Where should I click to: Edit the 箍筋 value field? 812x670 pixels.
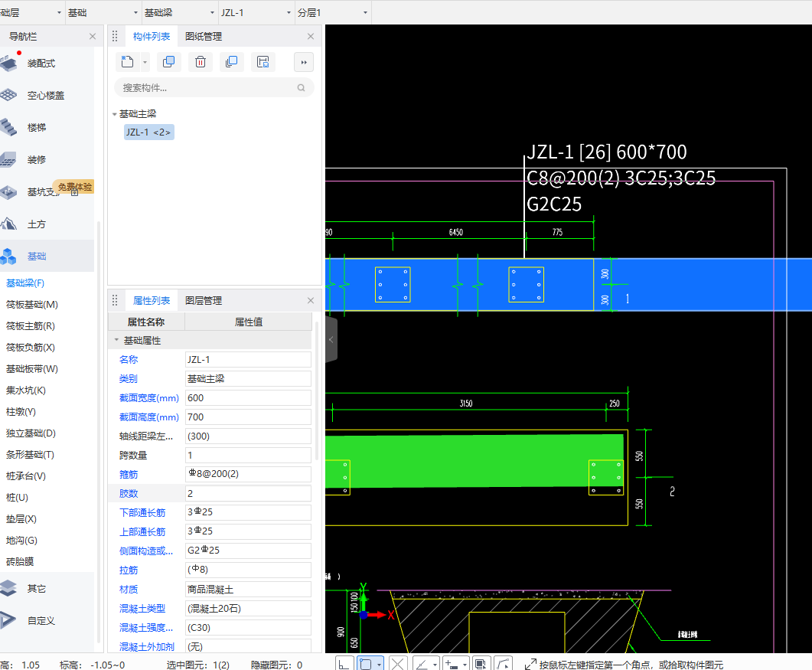click(248, 474)
